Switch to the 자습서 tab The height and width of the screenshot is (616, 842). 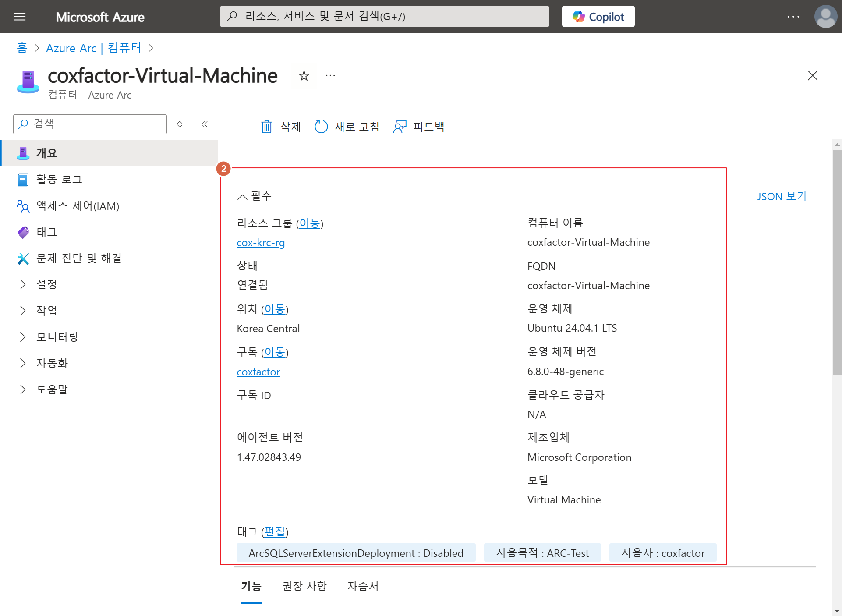pyautogui.click(x=363, y=586)
